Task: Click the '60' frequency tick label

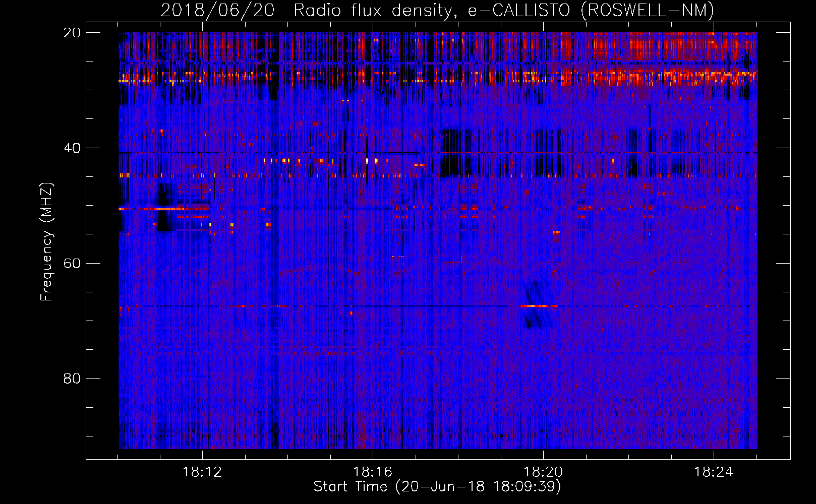Action: (x=72, y=263)
